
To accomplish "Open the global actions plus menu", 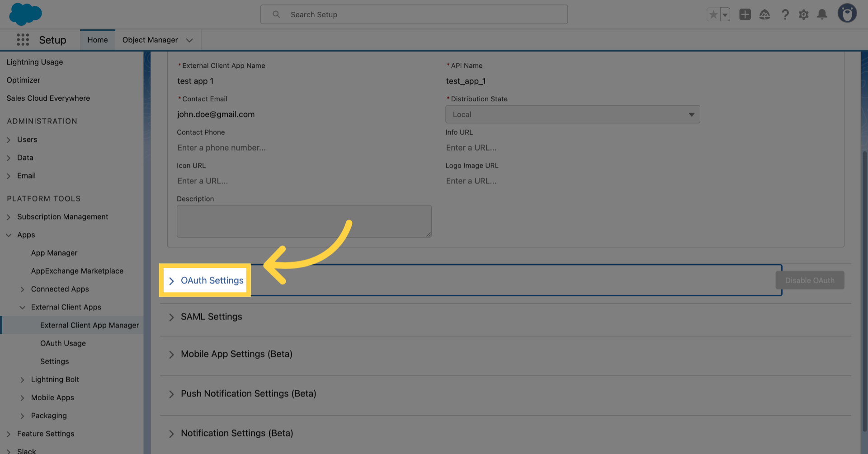I will pos(745,14).
